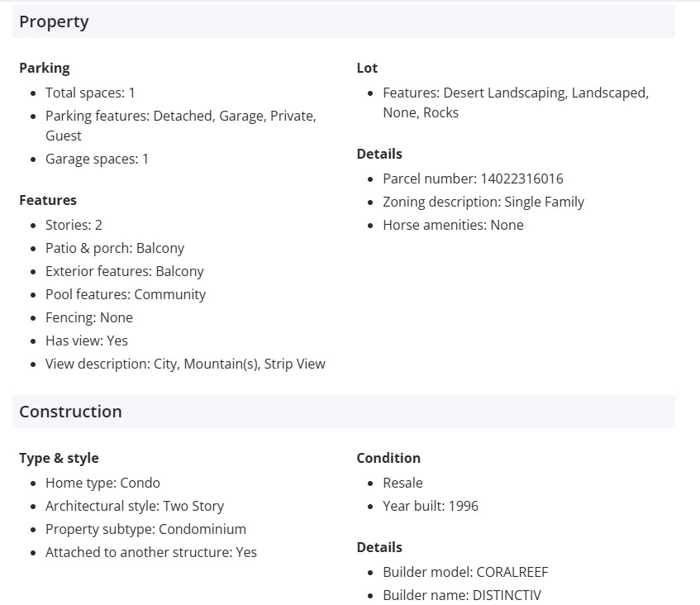Screen dimensions: 700x605
Task: Click the Total spaces: 1 line
Action: [90, 93]
